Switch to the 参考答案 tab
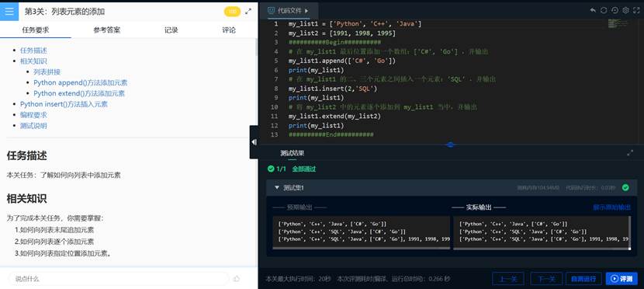This screenshot has width=644, height=289. pos(107,30)
